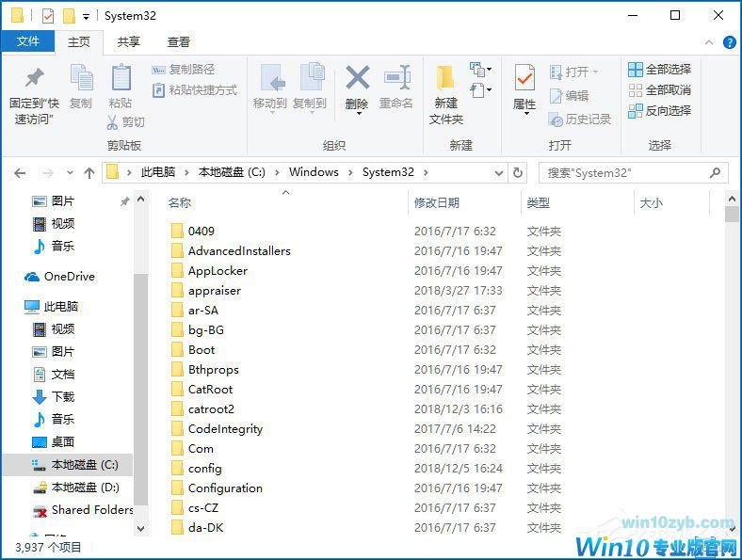This screenshot has width=742, height=560.
Task: Click the refresh icon beside address bar
Action: click(x=517, y=173)
